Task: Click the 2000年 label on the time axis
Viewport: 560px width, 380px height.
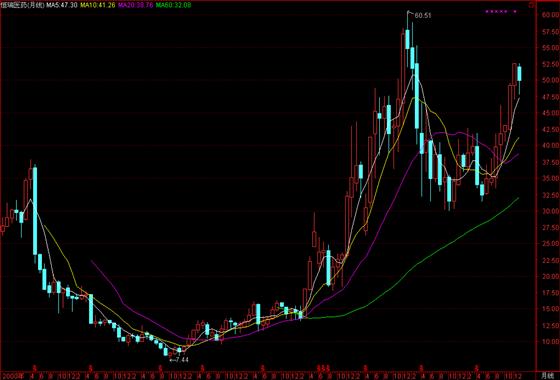Action: [x=14, y=376]
